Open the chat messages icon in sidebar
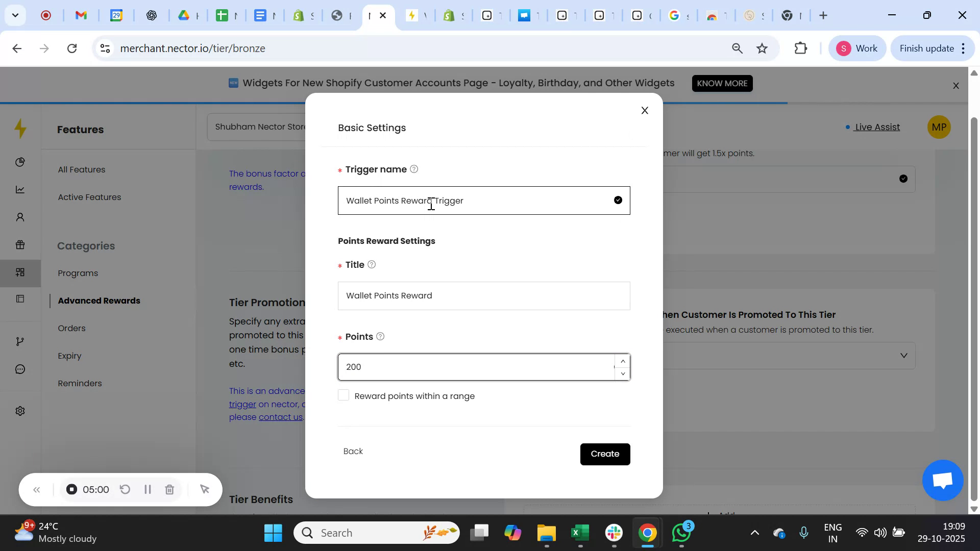 20,369
